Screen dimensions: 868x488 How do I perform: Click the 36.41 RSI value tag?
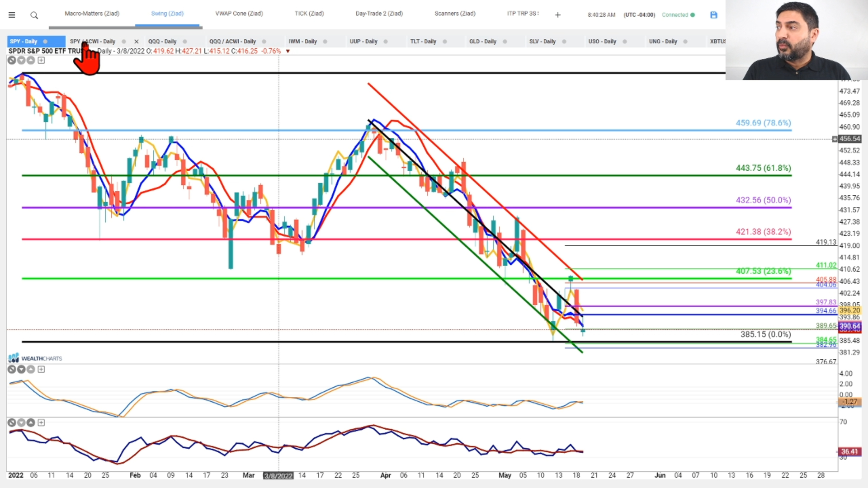pyautogui.click(x=849, y=451)
